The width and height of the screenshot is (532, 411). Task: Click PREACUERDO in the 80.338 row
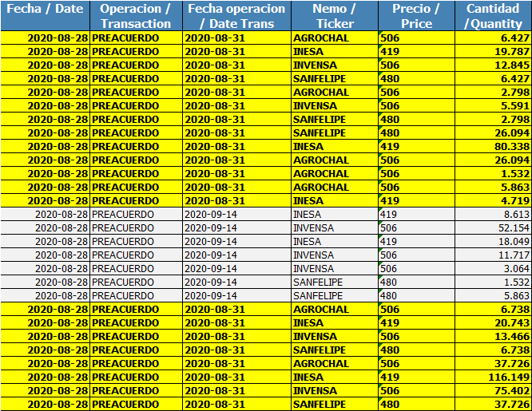(x=136, y=147)
